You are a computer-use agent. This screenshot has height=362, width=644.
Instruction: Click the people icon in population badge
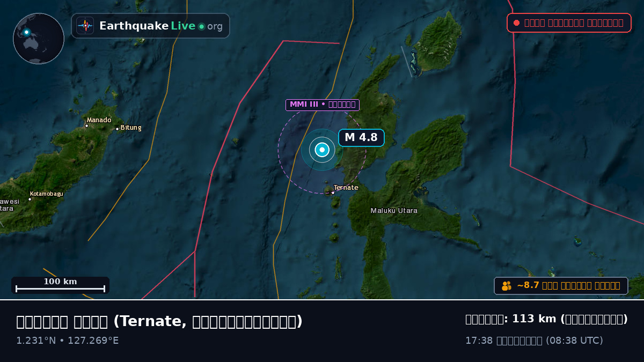(x=507, y=286)
